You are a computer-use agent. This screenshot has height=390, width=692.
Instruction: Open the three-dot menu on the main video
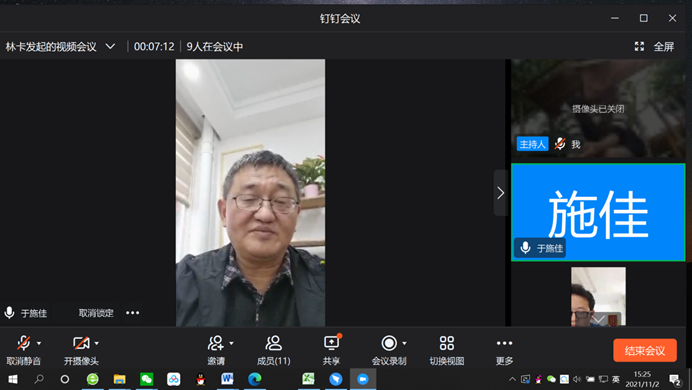[x=132, y=313]
